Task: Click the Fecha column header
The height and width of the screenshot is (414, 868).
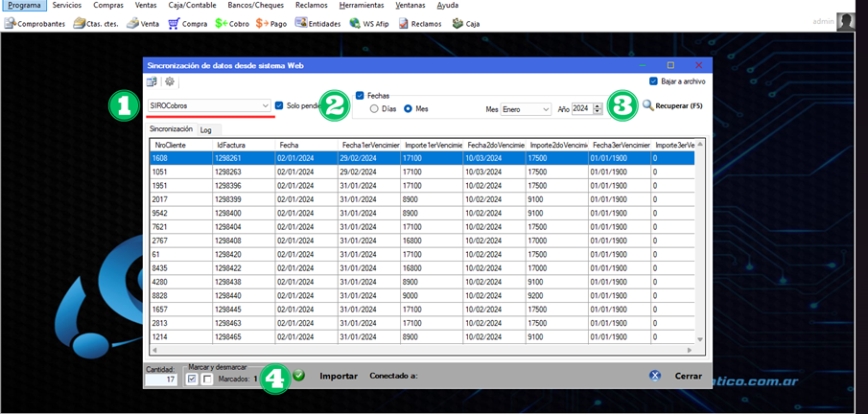Action: (x=306, y=145)
